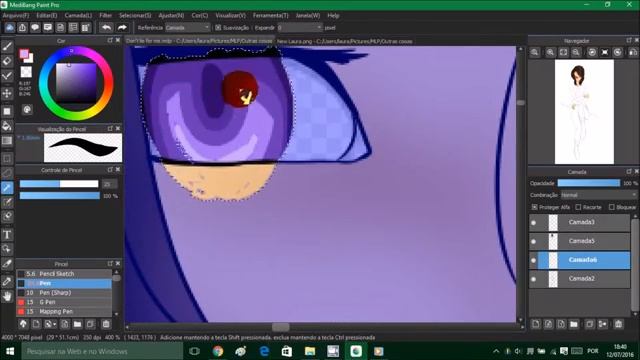640x360 pixels.
Task: Open the Combinação Normal blend dropdown
Action: 599,195
